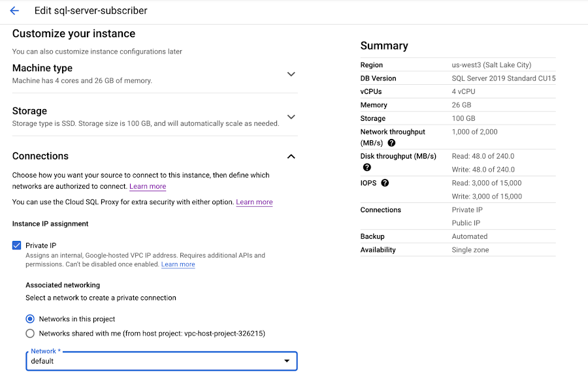Select the Networks shared with me option
Screen dimensions: 588x376
coord(29,333)
